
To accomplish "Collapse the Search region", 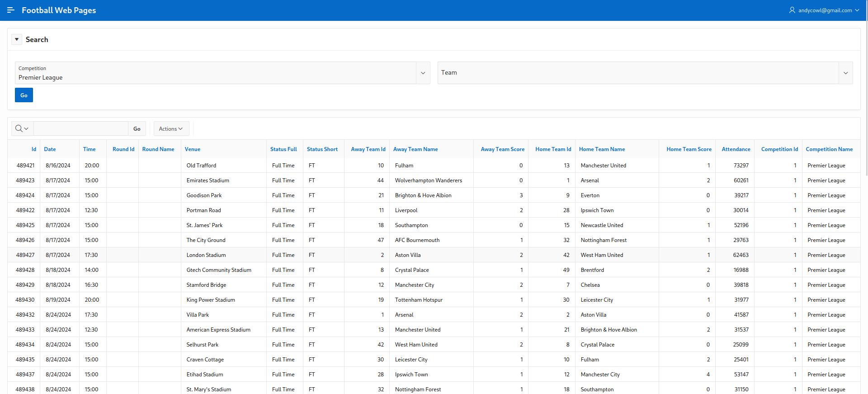I will pyautogui.click(x=17, y=39).
